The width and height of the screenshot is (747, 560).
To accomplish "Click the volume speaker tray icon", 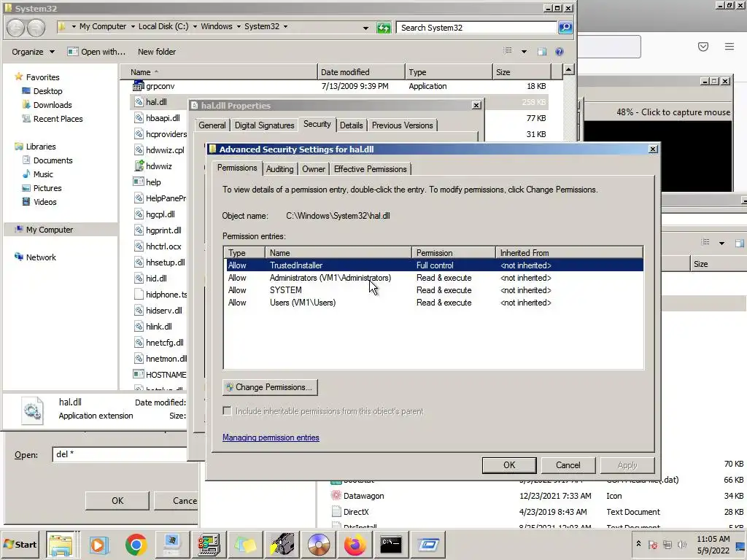I will click(682, 545).
